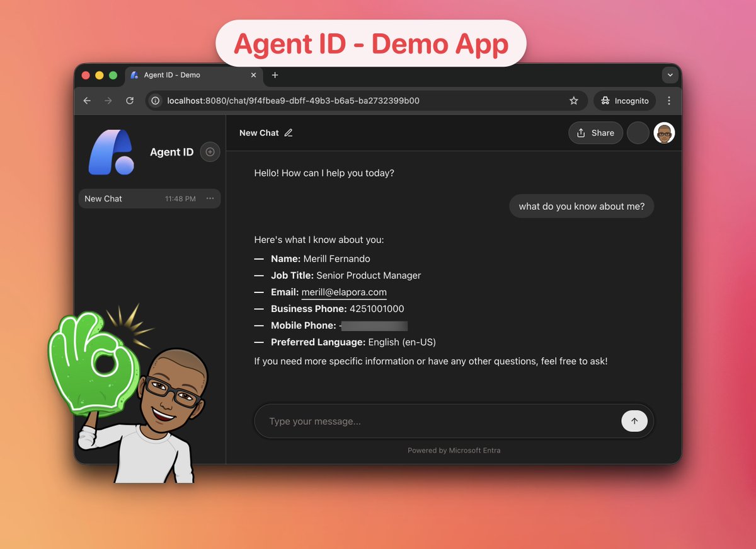Open a new browser tab with the plus button
756x549 pixels.
tap(275, 74)
